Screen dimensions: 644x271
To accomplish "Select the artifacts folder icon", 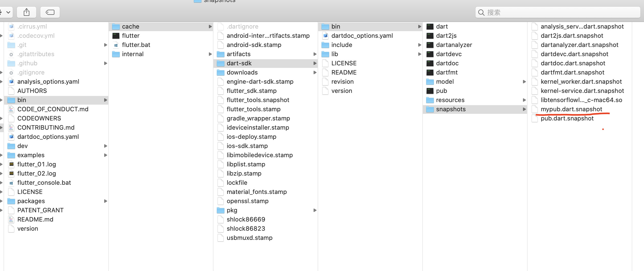I will 221,54.
